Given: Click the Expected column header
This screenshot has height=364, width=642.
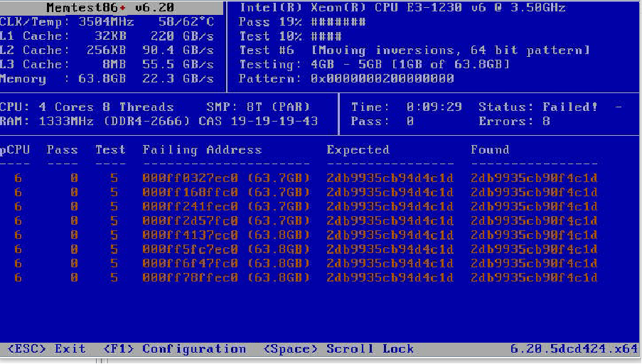Looking at the screenshot, I should click(358, 150).
